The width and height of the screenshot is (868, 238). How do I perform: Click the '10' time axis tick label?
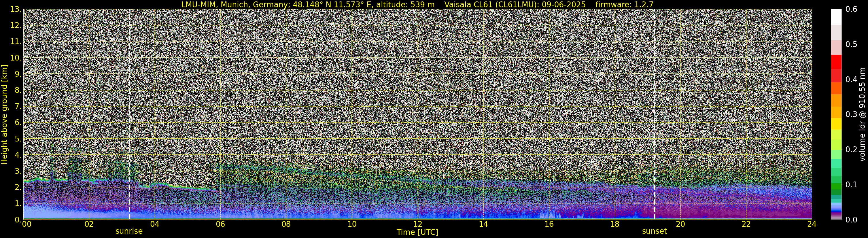point(352,224)
